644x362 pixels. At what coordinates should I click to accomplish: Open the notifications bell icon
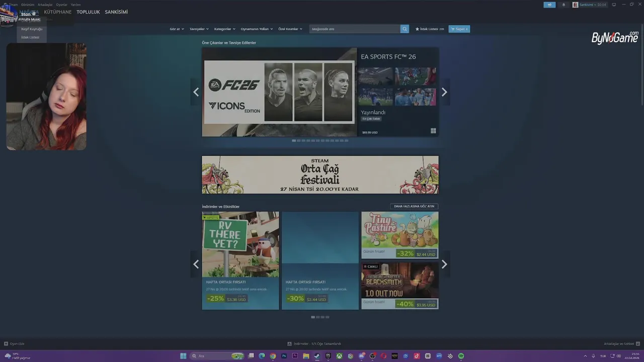click(563, 5)
